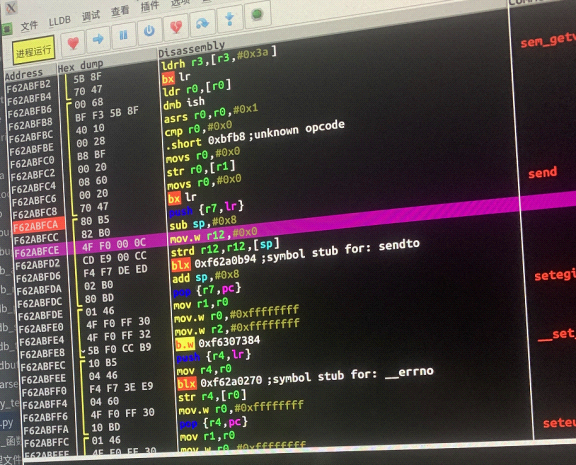576x465 pixels.
Task: Click the Hex dump column header
Action: [x=80, y=66]
